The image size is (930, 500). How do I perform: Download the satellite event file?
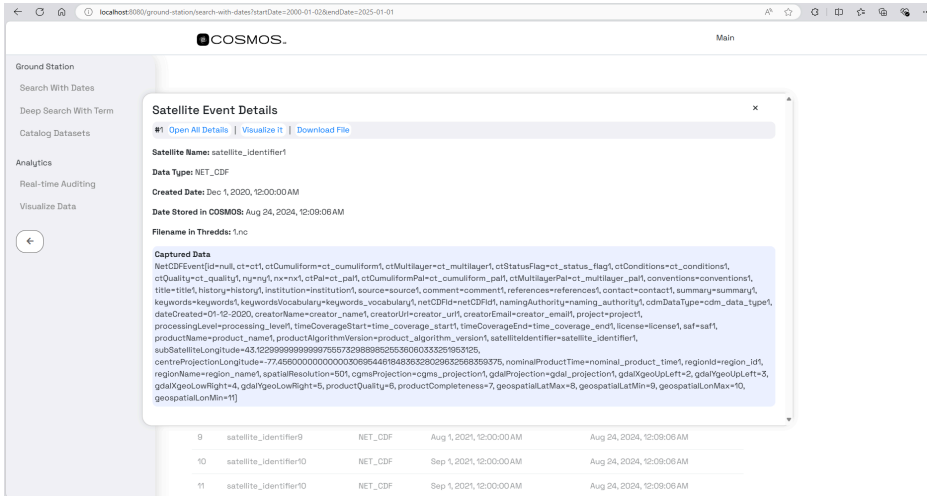pyautogui.click(x=322, y=130)
